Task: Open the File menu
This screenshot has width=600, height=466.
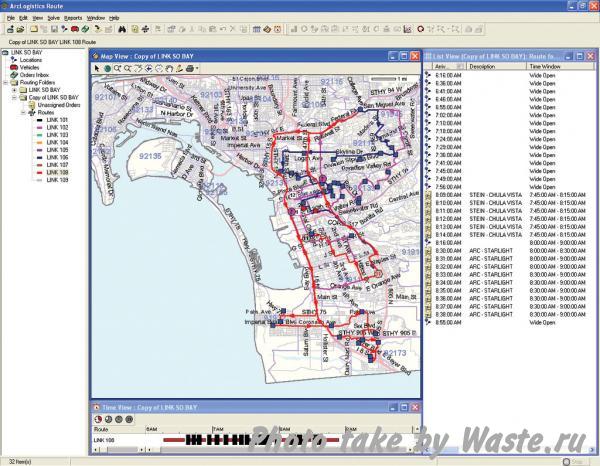Action: click(10, 18)
